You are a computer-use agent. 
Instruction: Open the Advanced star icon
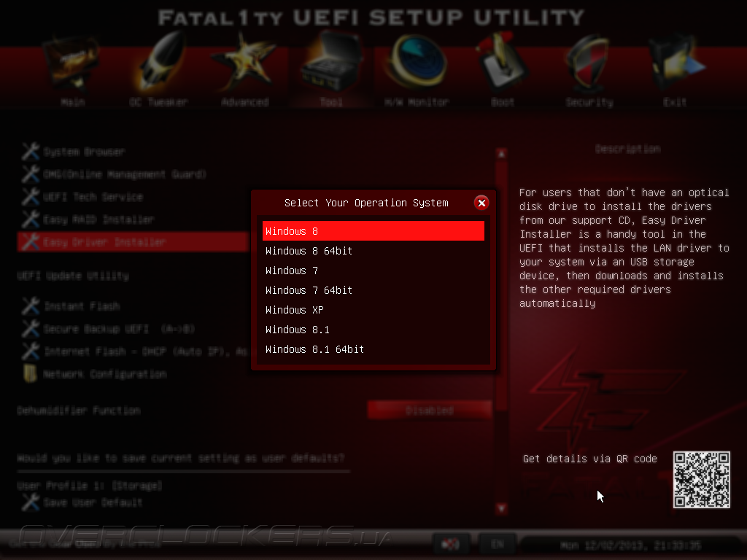click(x=244, y=62)
